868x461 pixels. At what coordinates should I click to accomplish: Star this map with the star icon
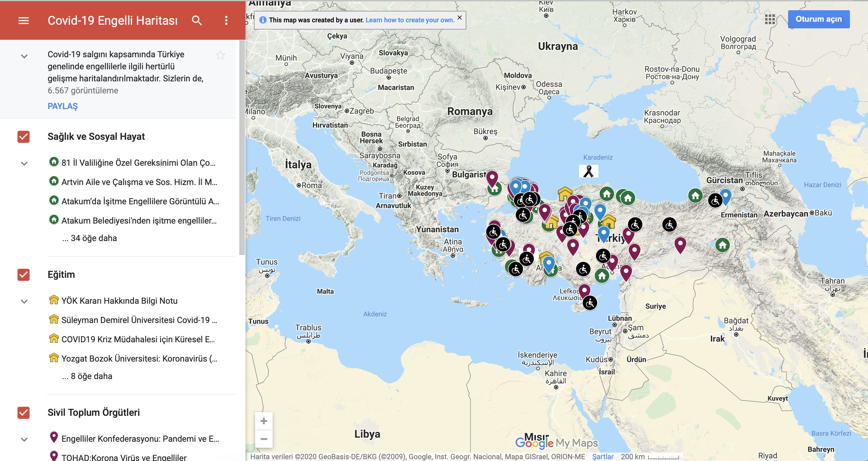pyautogui.click(x=220, y=55)
